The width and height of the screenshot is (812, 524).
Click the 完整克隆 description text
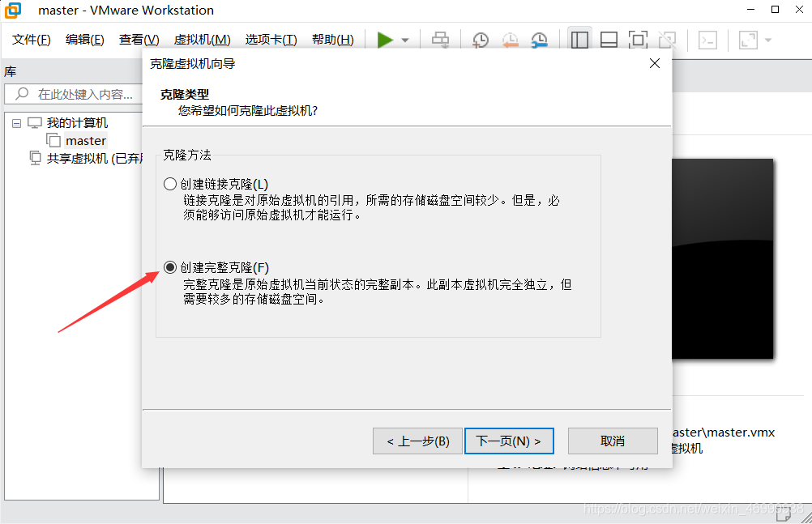click(378, 292)
